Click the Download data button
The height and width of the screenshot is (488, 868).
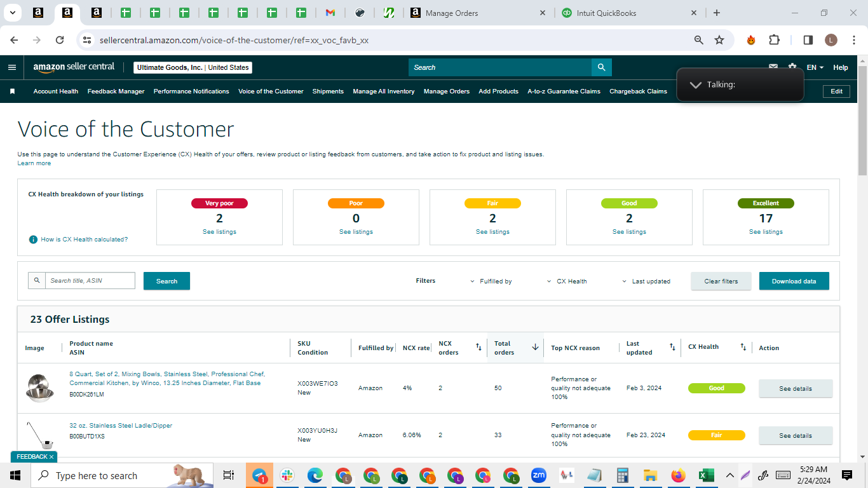tap(794, 281)
